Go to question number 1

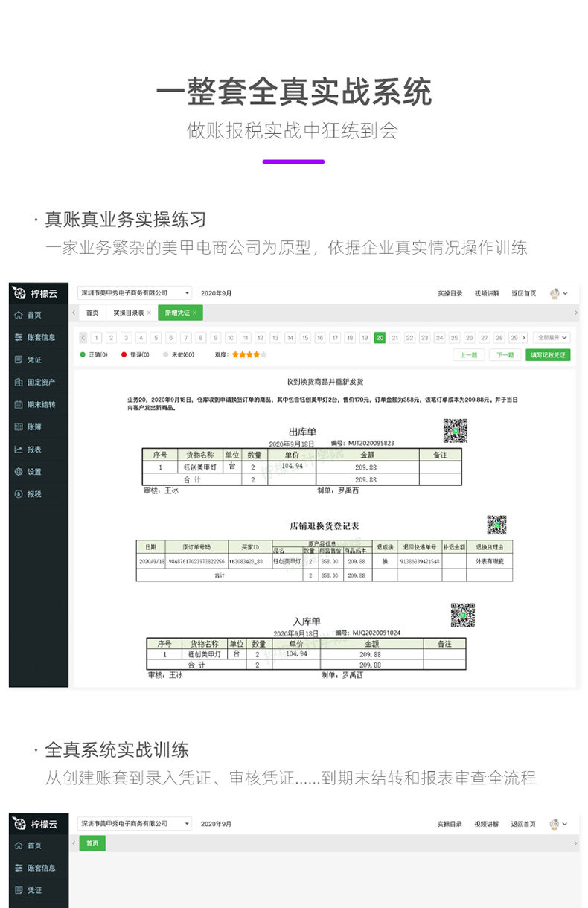point(97,337)
